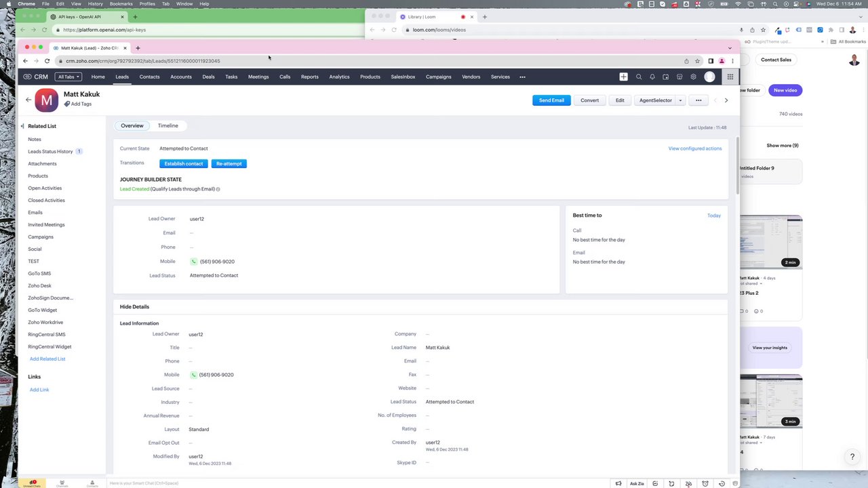Viewport: 868px width, 488px height.
Task: Open the calendar icon in CRM header
Action: point(666,77)
